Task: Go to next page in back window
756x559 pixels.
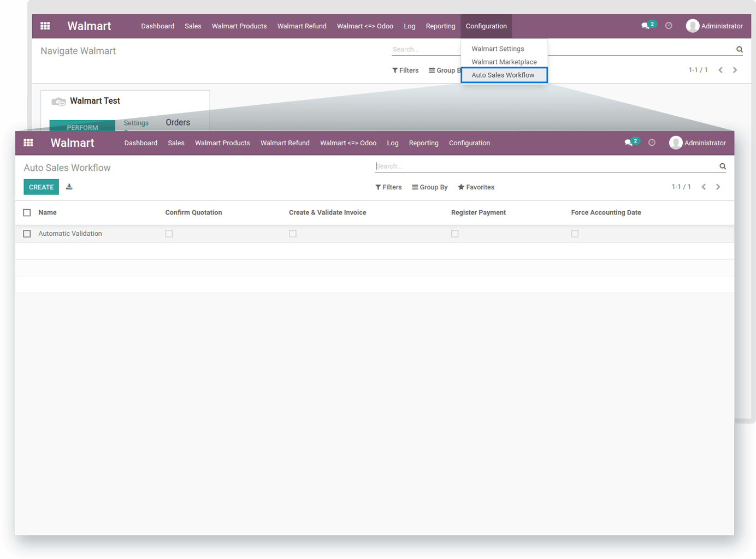Action: tap(735, 70)
